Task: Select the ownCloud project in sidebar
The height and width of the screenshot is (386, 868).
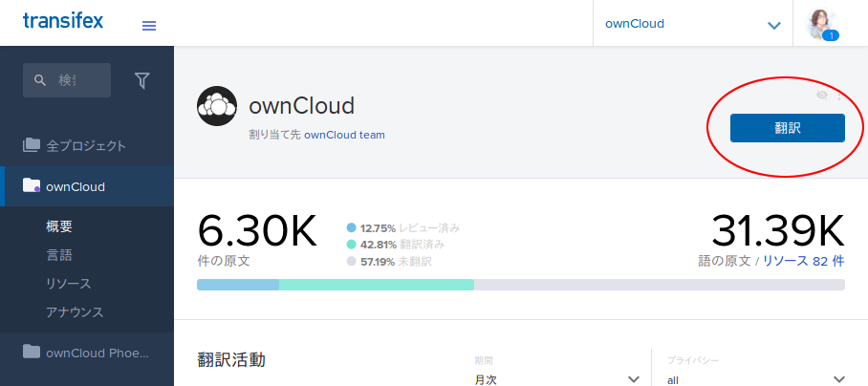Action: [87, 186]
